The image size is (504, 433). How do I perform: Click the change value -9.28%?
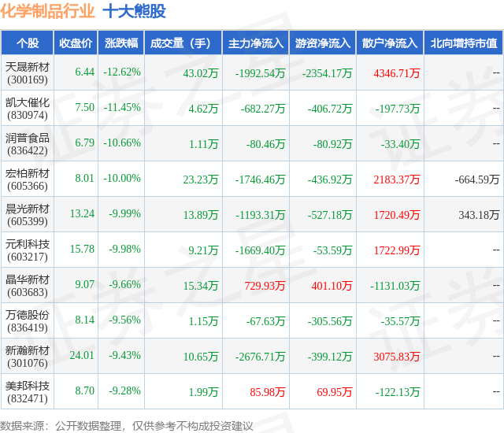(x=124, y=390)
